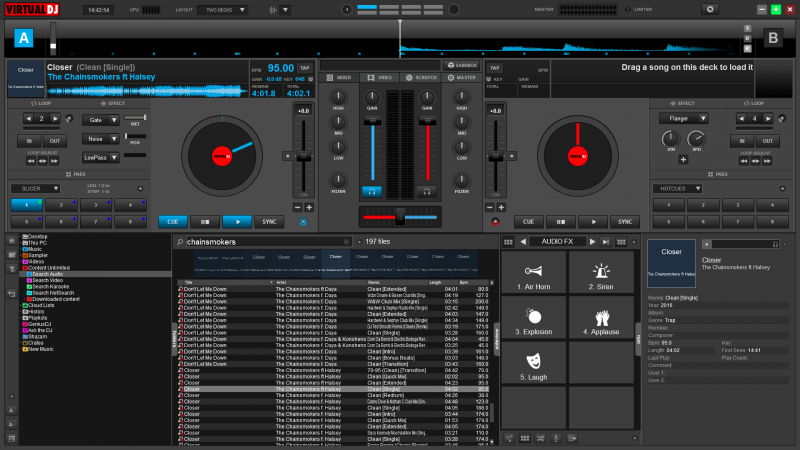Play the Applause sample pad
The image size is (800, 450).
601,322
